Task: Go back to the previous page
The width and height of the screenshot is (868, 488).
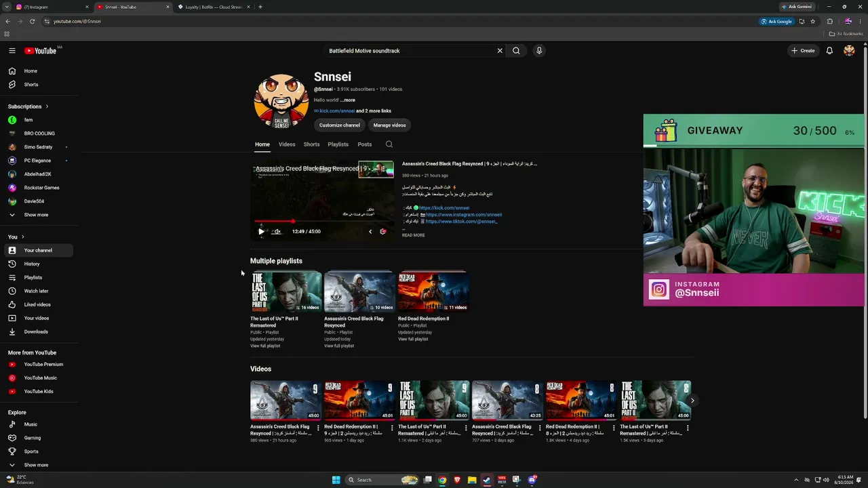Action: click(x=8, y=21)
